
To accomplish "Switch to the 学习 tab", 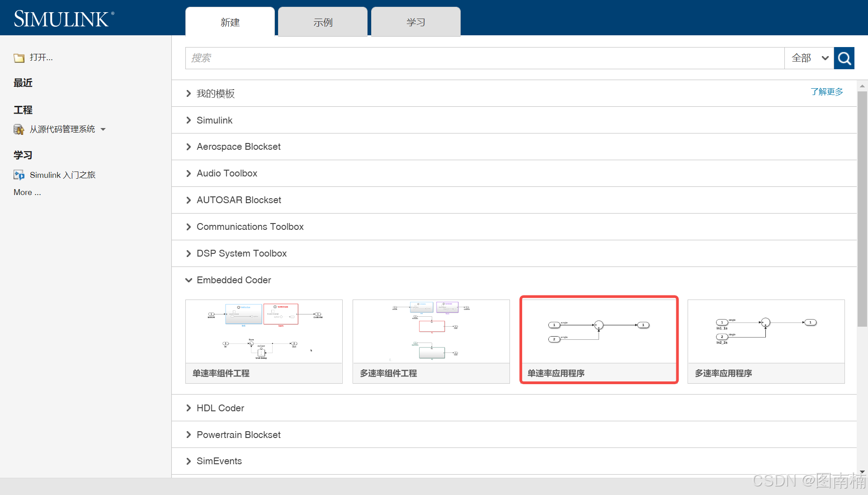I will [415, 22].
